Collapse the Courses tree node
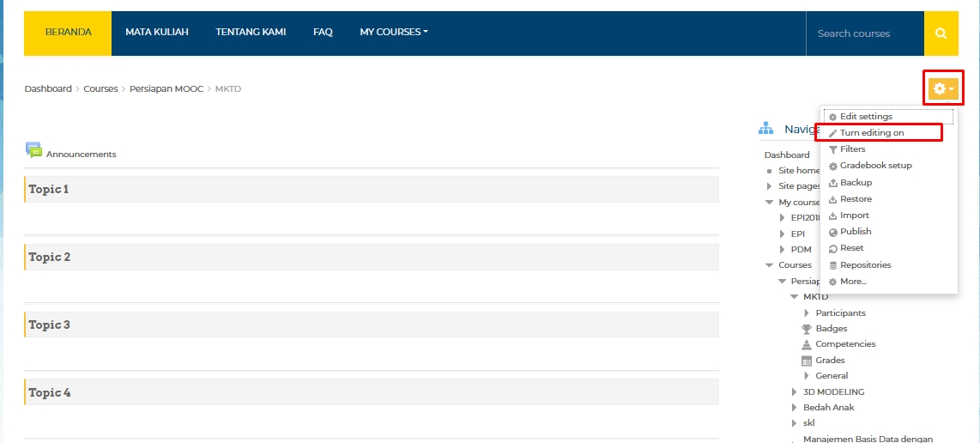This screenshot has height=443, width=980. tap(770, 265)
